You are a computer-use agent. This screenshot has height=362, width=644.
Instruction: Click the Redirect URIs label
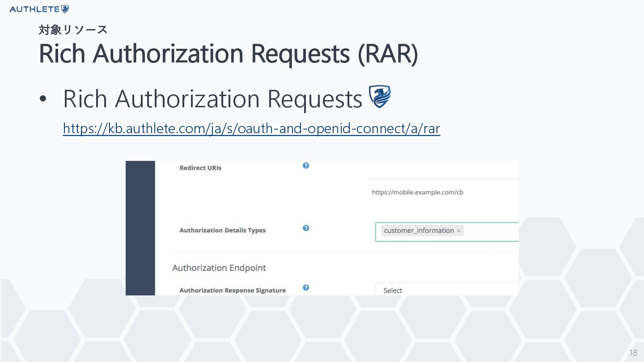[x=200, y=168]
